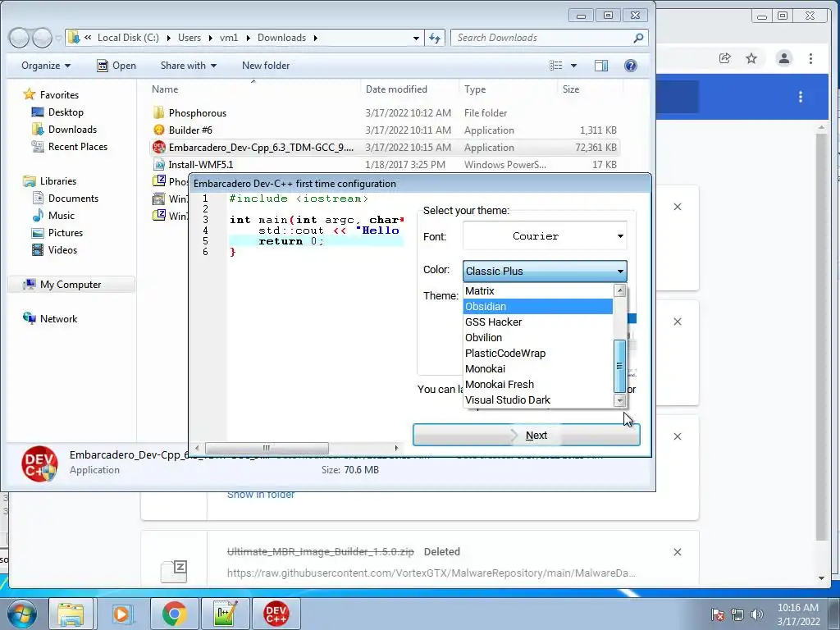Click the refresh button beside address bar
This screenshot has height=630, width=840.
pos(435,38)
